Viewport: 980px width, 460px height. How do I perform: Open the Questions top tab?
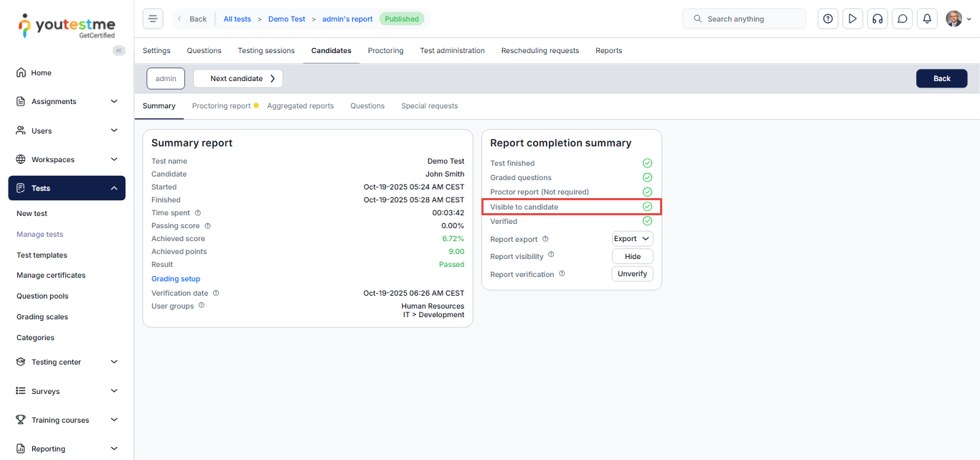click(x=204, y=51)
